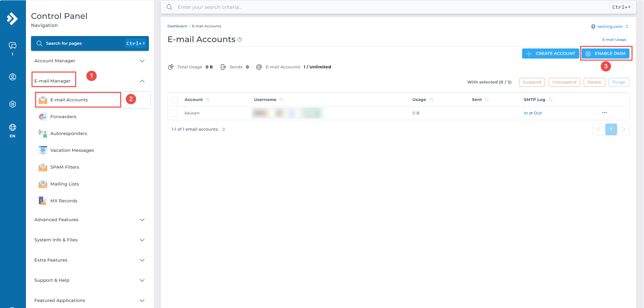Screen dimensions: 644x308
Task: Click the Usage column sort icon
Action: [431, 100]
